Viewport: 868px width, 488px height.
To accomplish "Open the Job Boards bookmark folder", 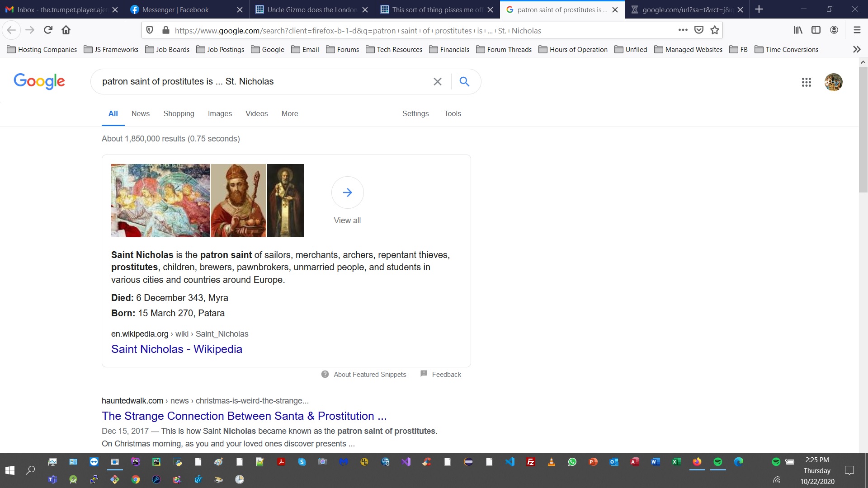I will pyautogui.click(x=167, y=50).
